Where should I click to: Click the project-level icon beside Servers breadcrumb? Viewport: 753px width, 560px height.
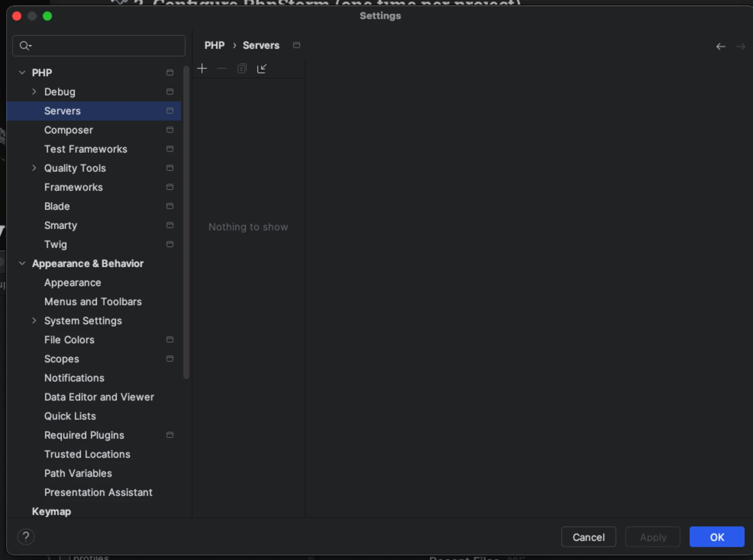coord(296,45)
